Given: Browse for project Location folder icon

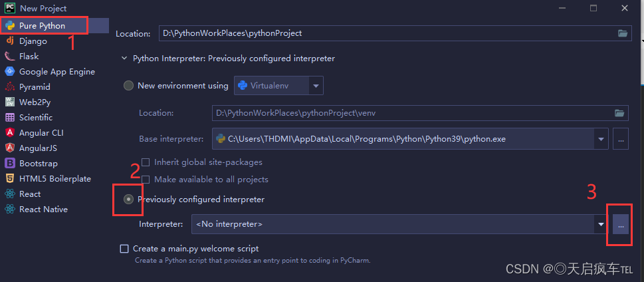Looking at the screenshot, I should (623, 33).
